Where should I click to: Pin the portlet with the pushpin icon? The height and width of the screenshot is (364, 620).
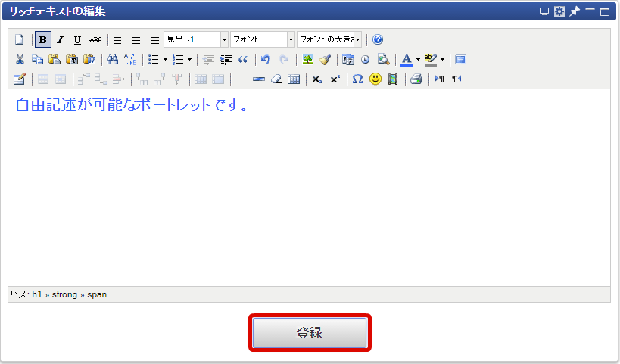pos(574,11)
